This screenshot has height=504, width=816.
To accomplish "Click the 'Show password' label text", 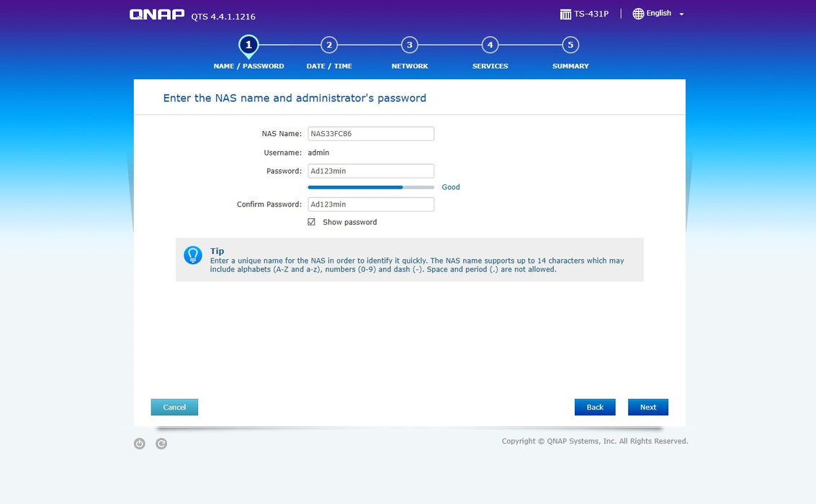I will [350, 222].
